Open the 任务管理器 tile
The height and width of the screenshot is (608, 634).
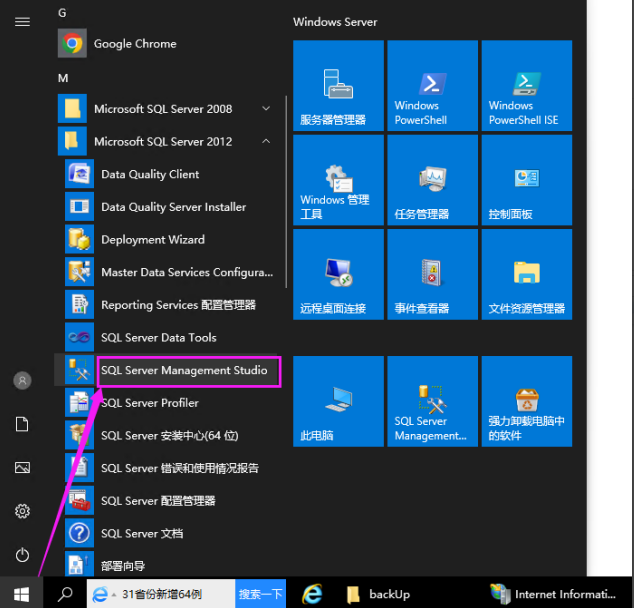[x=433, y=181]
